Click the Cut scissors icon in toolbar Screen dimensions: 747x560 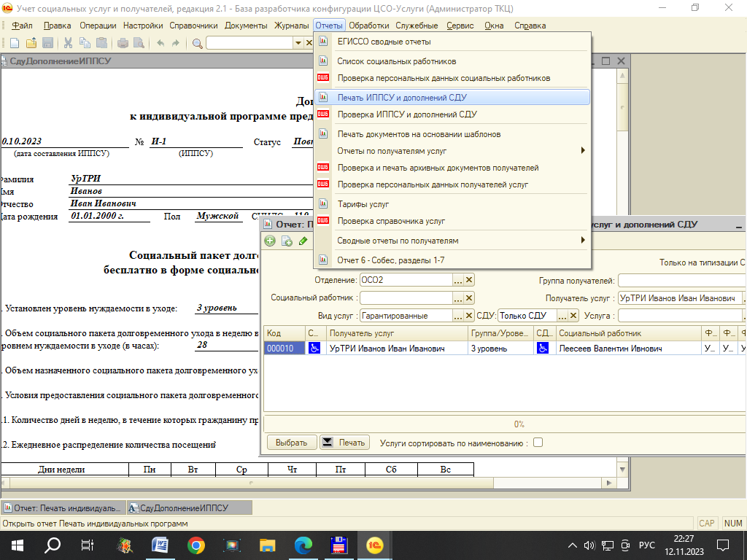click(x=68, y=44)
